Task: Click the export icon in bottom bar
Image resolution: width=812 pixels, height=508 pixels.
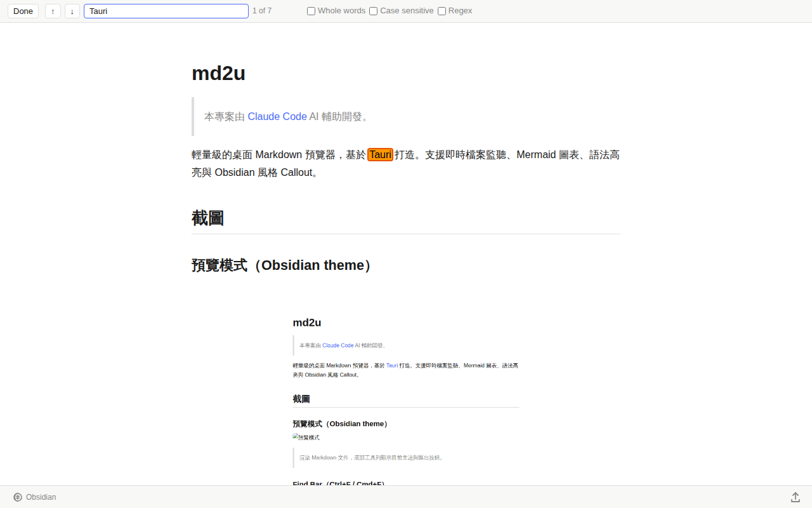Action: pos(796,497)
